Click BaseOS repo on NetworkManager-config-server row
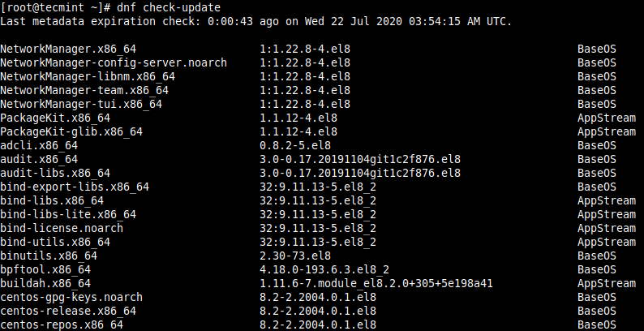Viewport: 644px width, 331px height. (x=597, y=62)
